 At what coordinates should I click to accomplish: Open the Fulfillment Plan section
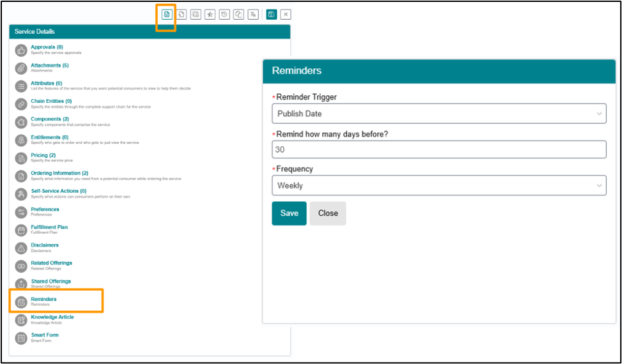(x=49, y=227)
